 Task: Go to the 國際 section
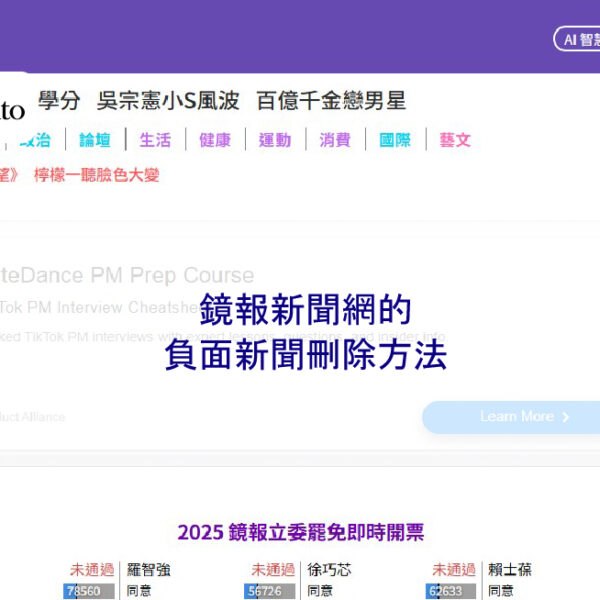(395, 140)
